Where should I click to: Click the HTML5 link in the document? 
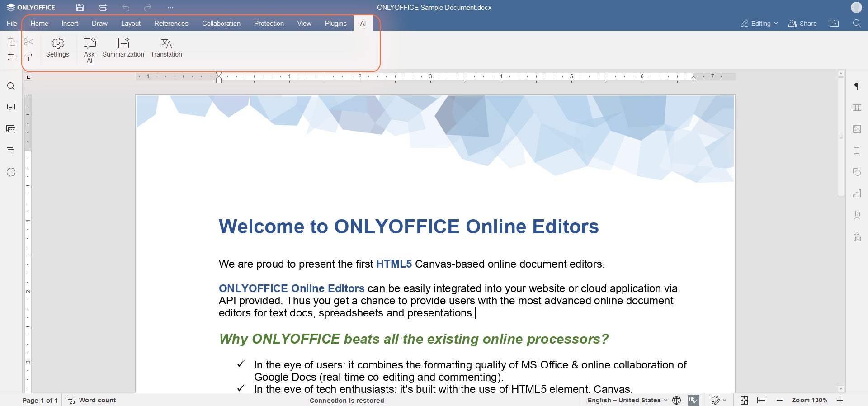pyautogui.click(x=394, y=264)
